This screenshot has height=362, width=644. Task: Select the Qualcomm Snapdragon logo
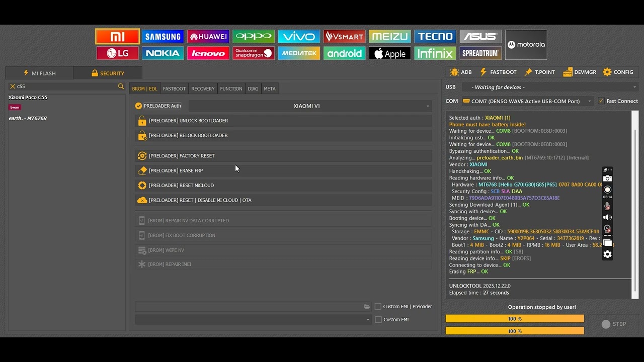point(254,53)
